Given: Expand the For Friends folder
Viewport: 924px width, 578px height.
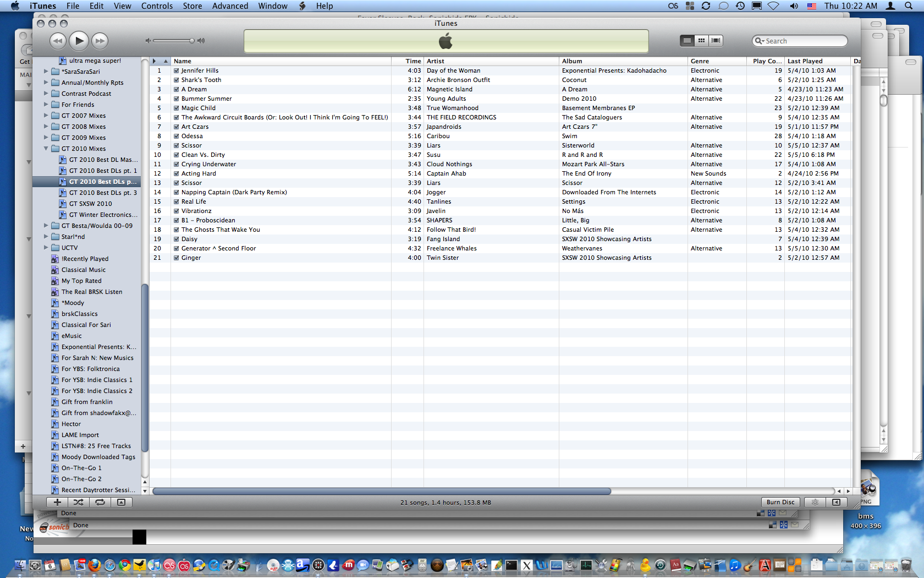Looking at the screenshot, I should (46, 105).
